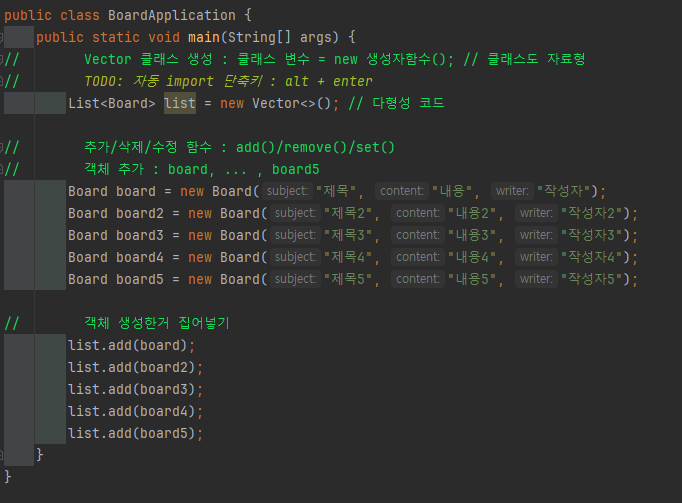Click content: hint before "내용"

(401, 191)
